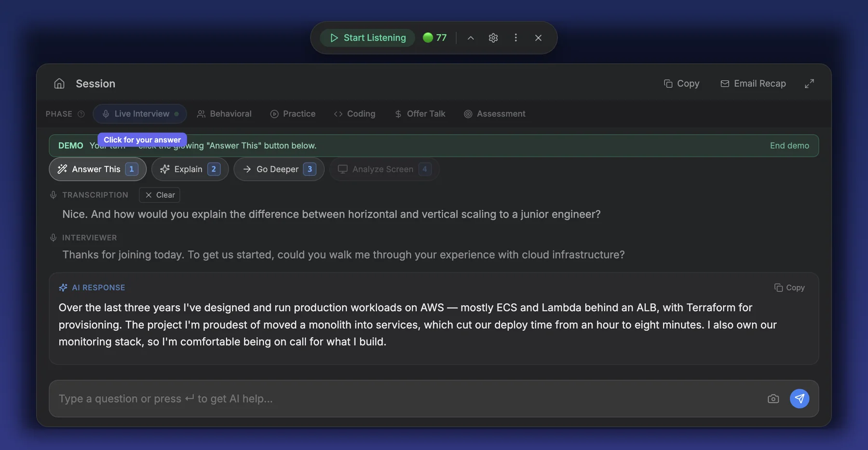
Task: Select the Live Interview phase tab
Action: [140, 114]
